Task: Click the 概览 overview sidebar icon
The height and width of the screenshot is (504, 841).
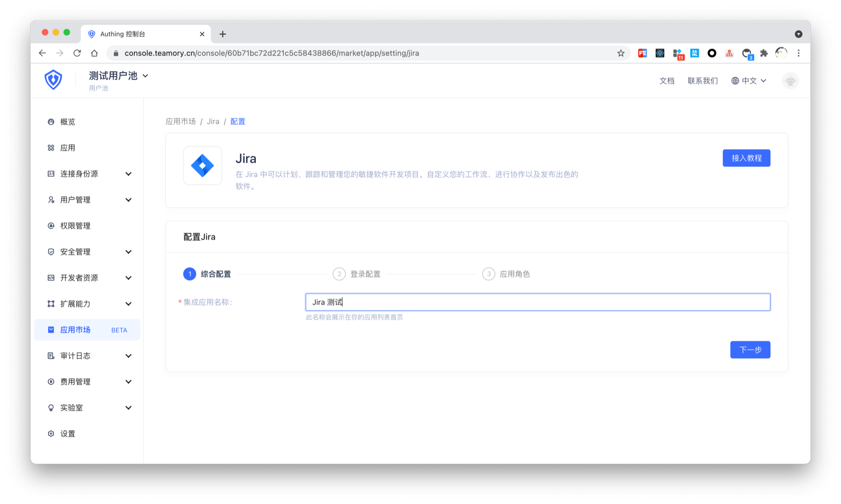Action: click(51, 122)
